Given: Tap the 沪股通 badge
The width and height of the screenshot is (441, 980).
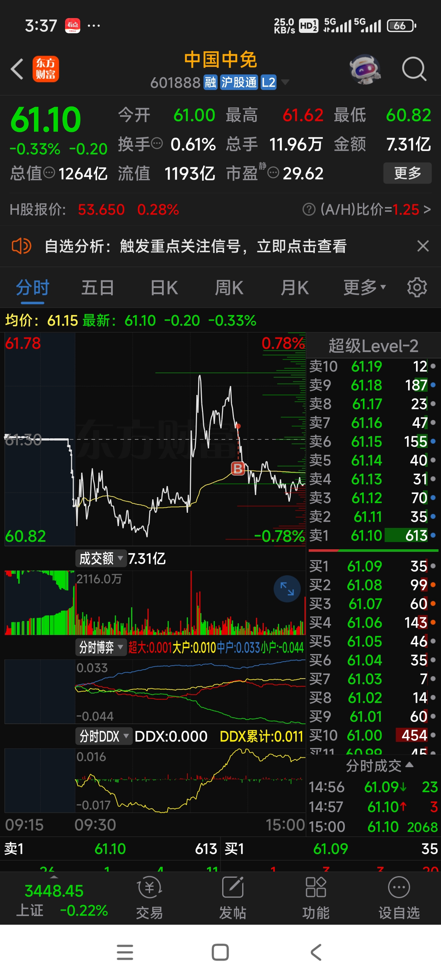Looking at the screenshot, I should pos(239,82).
